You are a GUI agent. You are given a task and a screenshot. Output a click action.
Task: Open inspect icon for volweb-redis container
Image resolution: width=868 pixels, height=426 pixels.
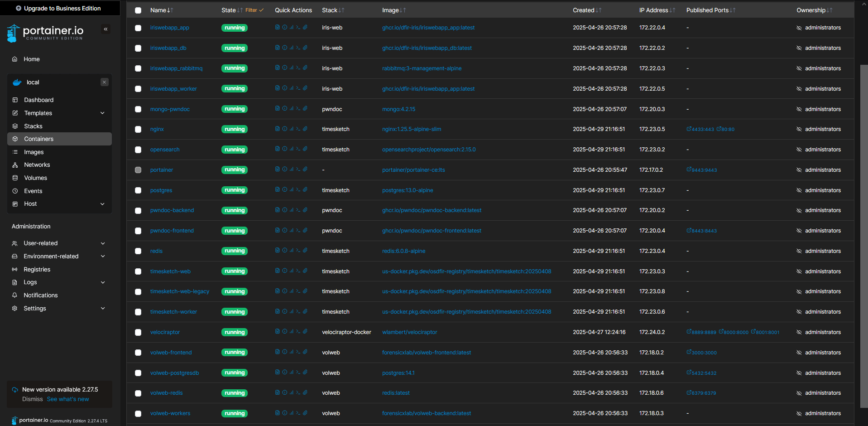[284, 392]
